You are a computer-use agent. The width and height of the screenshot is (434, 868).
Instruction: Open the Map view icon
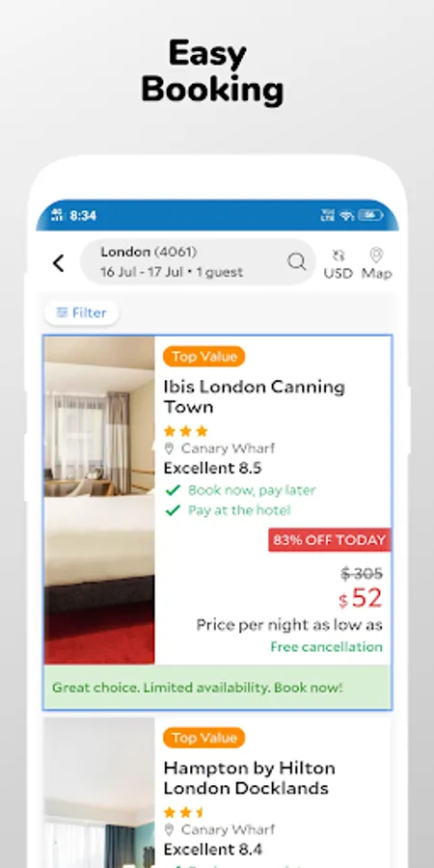376,263
